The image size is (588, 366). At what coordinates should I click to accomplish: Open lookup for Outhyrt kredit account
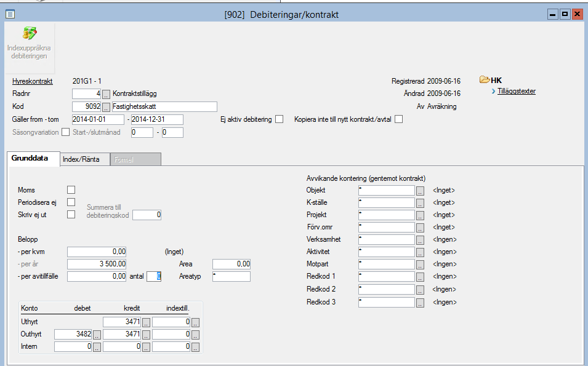coord(147,335)
